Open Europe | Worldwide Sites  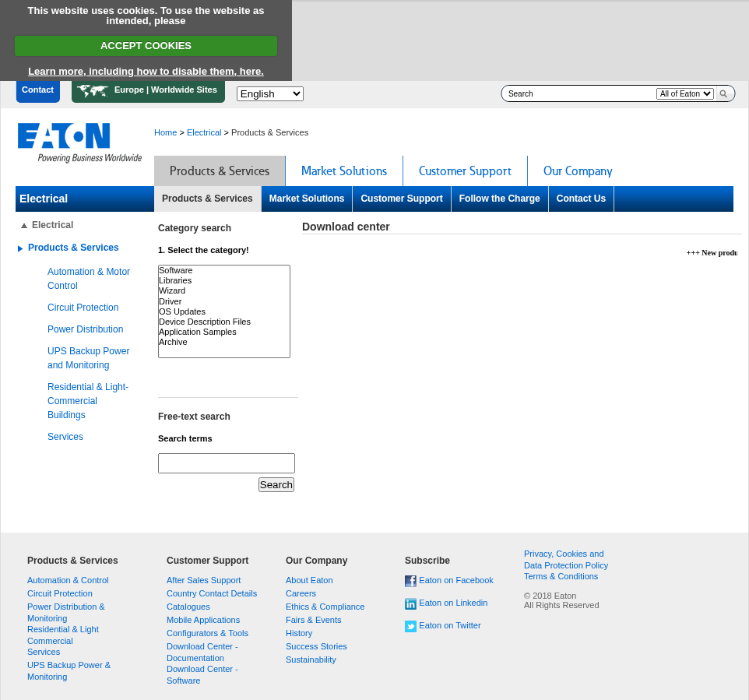tap(148, 91)
